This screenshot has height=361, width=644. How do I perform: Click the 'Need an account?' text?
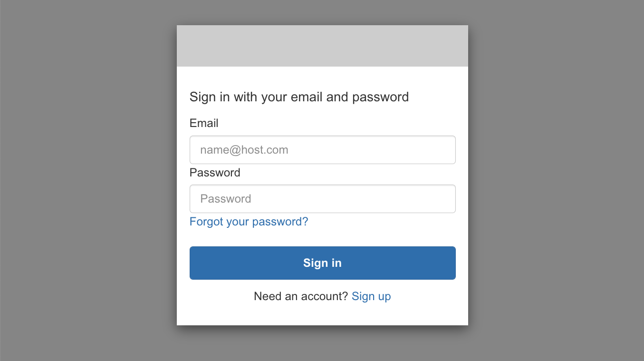(301, 296)
